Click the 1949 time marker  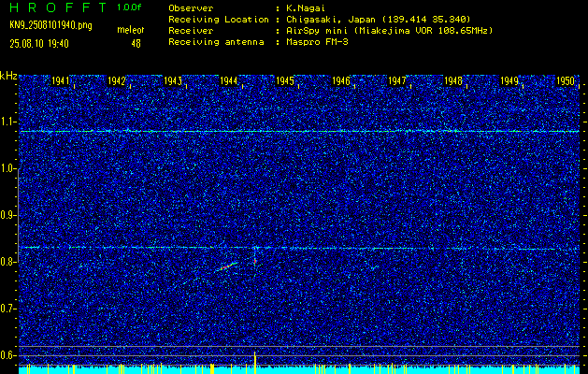click(x=509, y=80)
